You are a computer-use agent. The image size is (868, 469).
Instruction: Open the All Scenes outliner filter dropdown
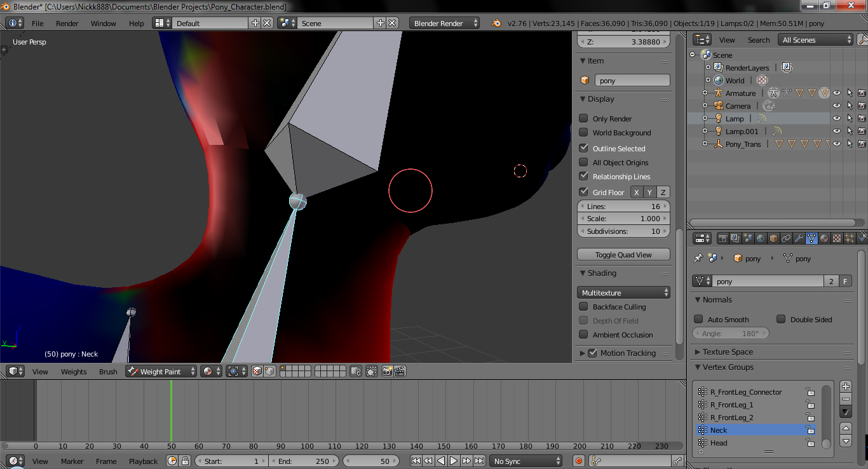(x=816, y=39)
